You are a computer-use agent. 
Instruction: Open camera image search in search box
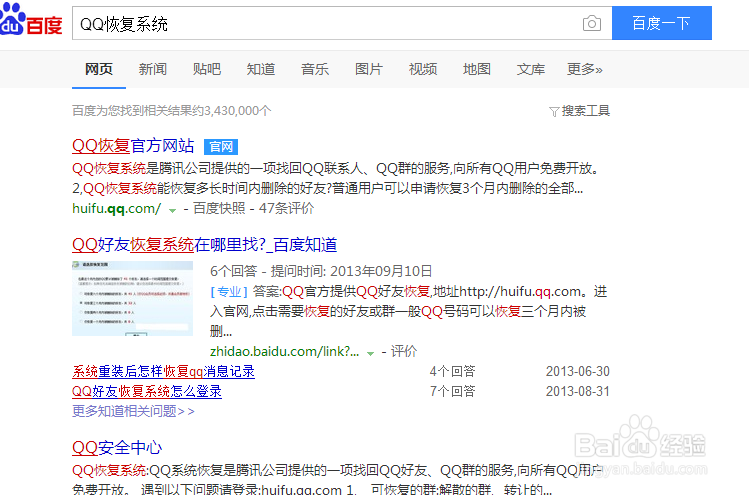point(591,23)
